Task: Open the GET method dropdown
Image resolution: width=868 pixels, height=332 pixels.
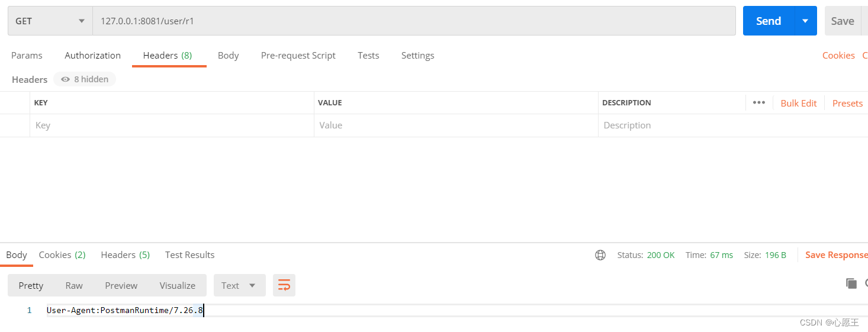Action: pyautogui.click(x=50, y=21)
